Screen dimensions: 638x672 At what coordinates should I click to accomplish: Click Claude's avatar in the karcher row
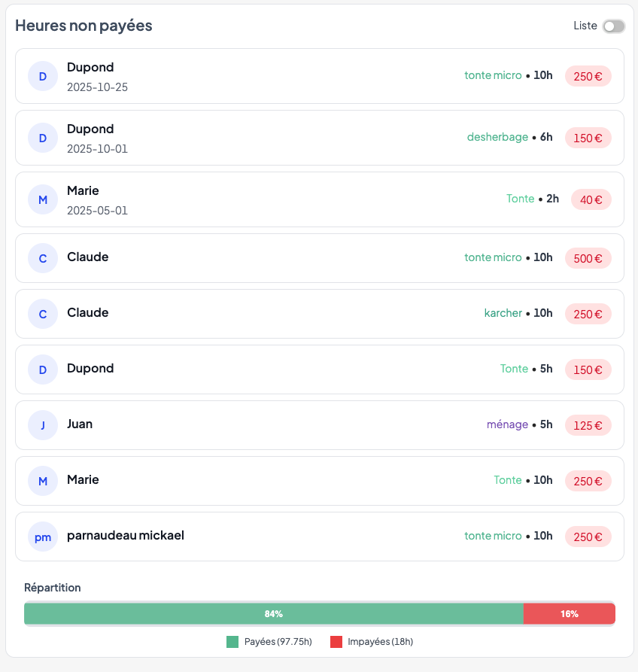[43, 314]
